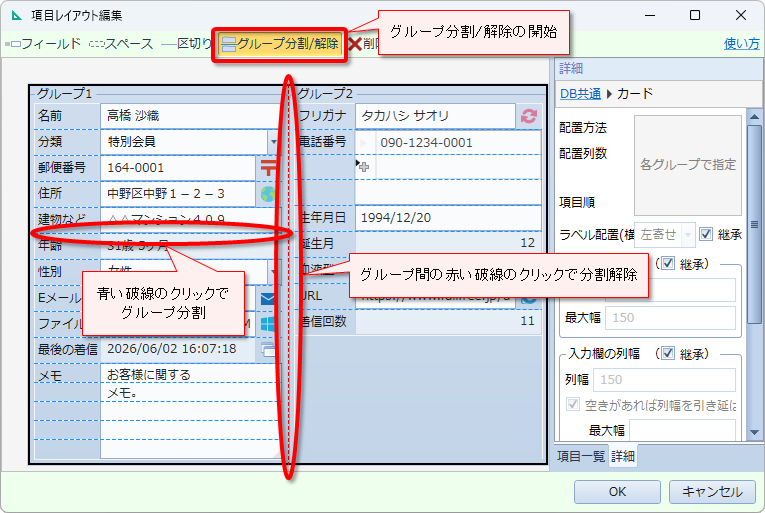The height and width of the screenshot is (513, 765).
Task: Click the postal mark icon beside 郵便番号
Action: click(x=268, y=167)
